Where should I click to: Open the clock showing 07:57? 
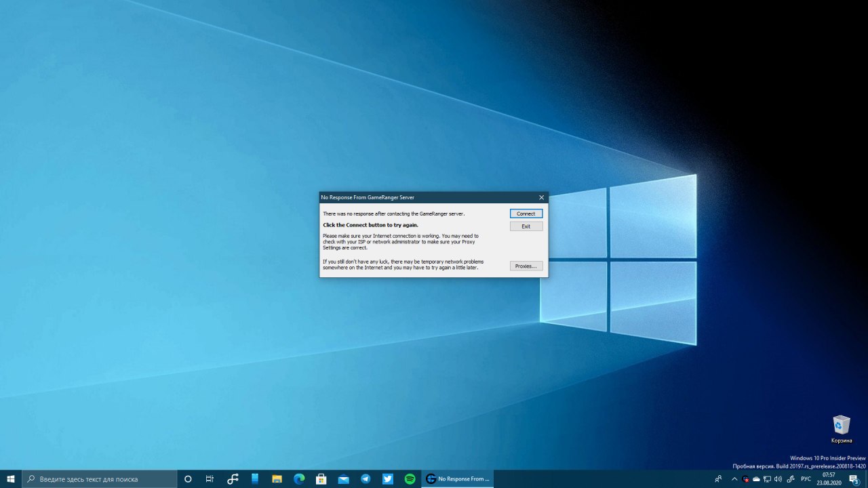tap(829, 479)
